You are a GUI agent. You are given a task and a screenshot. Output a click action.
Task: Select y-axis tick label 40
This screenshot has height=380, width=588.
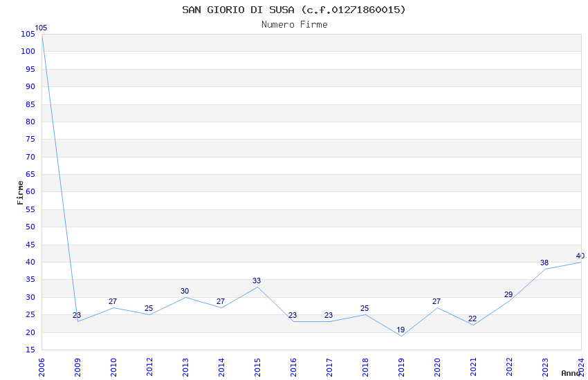point(30,263)
